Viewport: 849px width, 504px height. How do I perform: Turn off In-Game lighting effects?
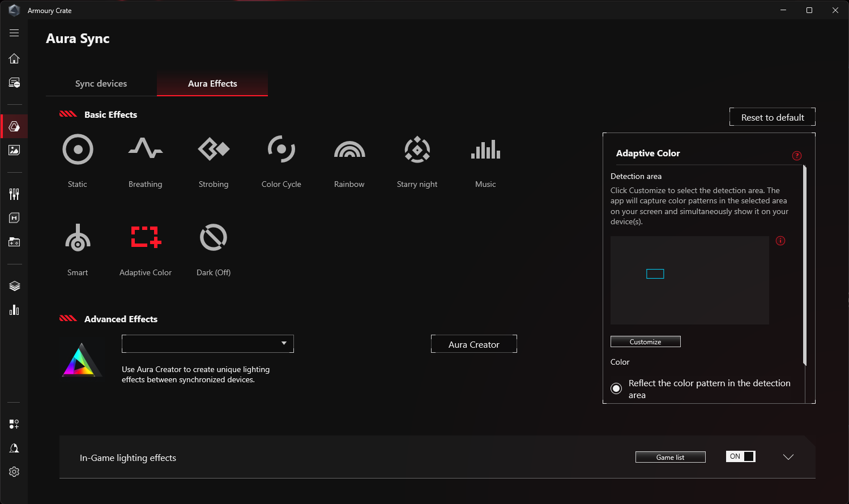[740, 456]
